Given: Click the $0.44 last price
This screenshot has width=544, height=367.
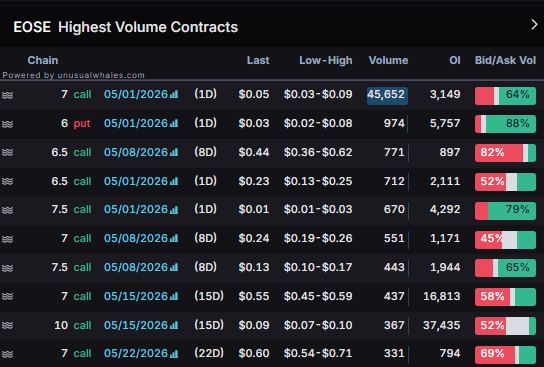Looking at the screenshot, I should pos(254,152).
